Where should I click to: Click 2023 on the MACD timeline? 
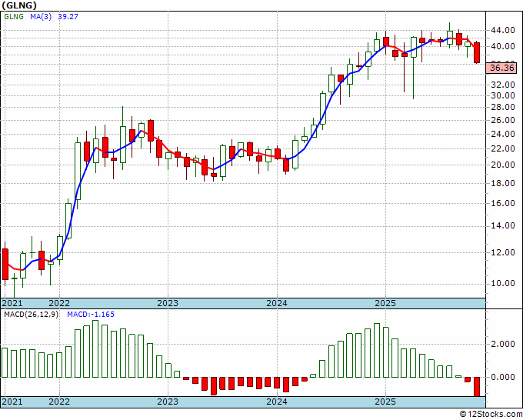point(168,402)
